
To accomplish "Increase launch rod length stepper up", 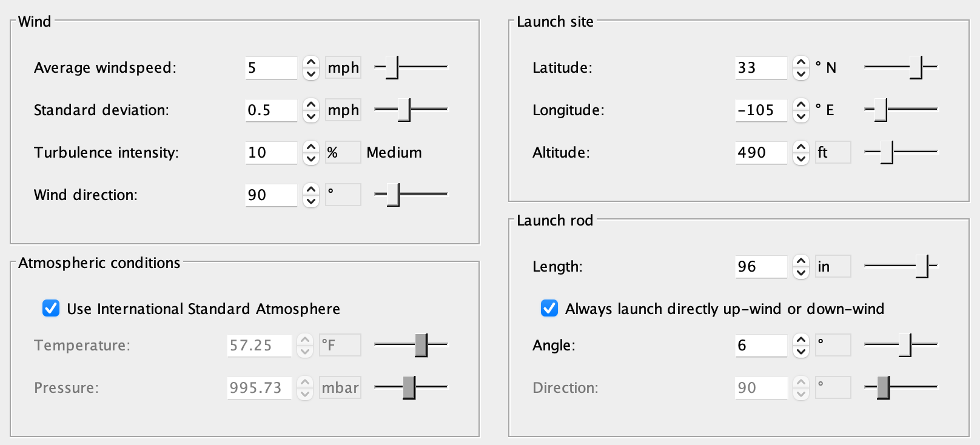I will click(800, 261).
